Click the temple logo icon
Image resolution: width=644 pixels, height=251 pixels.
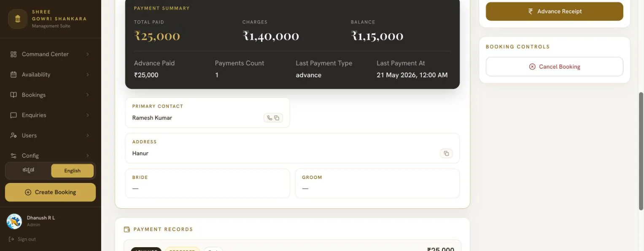18,19
